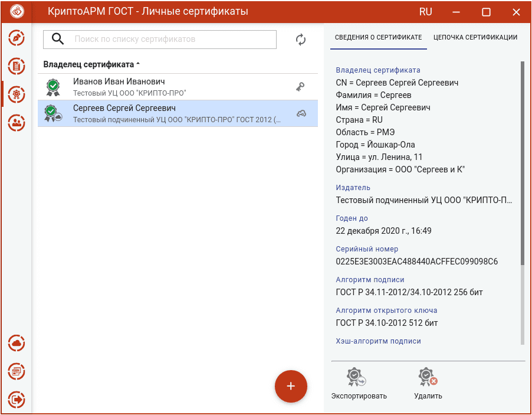Select the Иванов Иван Иванович certificate row
Image resolution: width=532 pixels, height=415 pixels.
coord(178,87)
